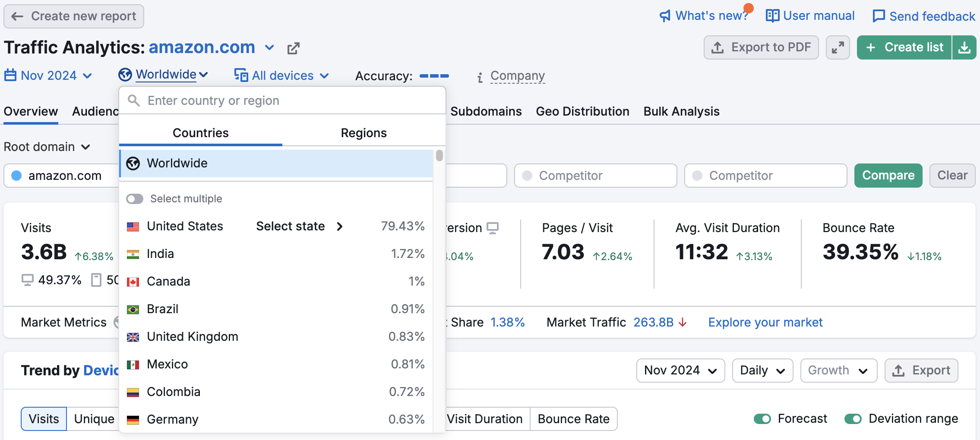The width and height of the screenshot is (980, 440).
Task: Click the Colombia flag icon
Action: pos(133,392)
